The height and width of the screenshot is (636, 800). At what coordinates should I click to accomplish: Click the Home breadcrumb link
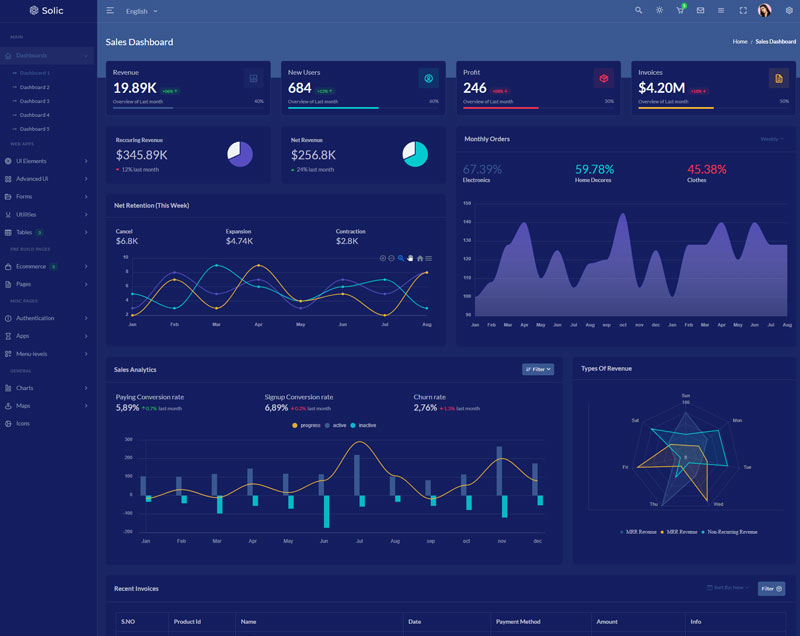coord(740,42)
